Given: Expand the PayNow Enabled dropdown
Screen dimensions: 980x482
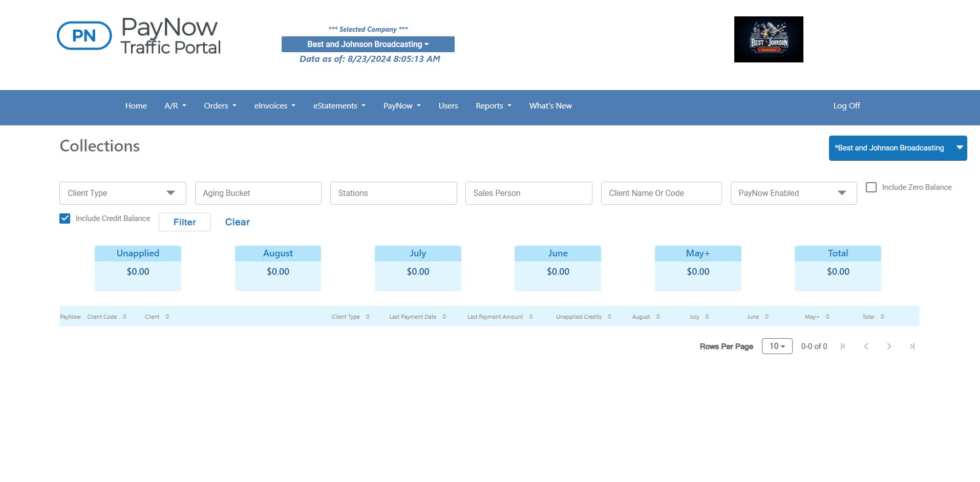Looking at the screenshot, I should [793, 193].
